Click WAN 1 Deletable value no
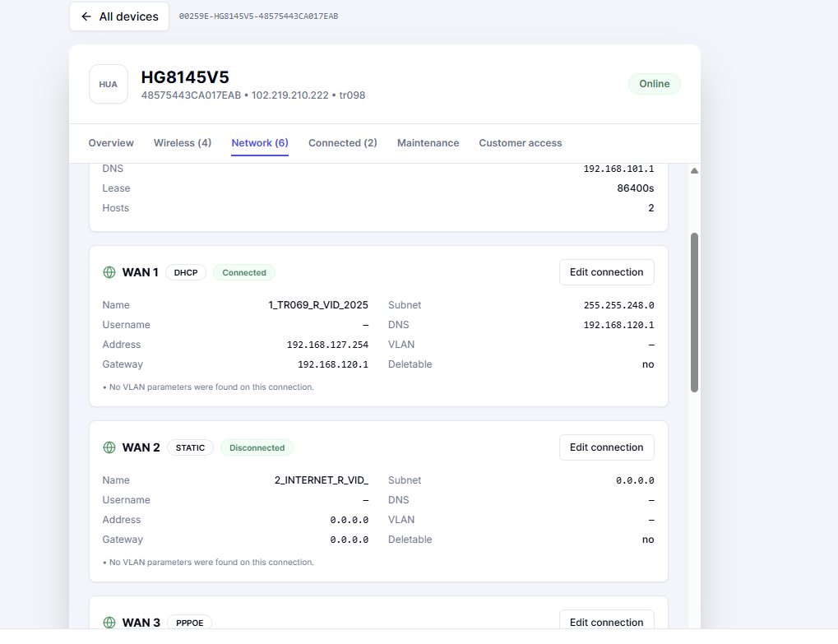This screenshot has height=644, width=838. (x=648, y=364)
